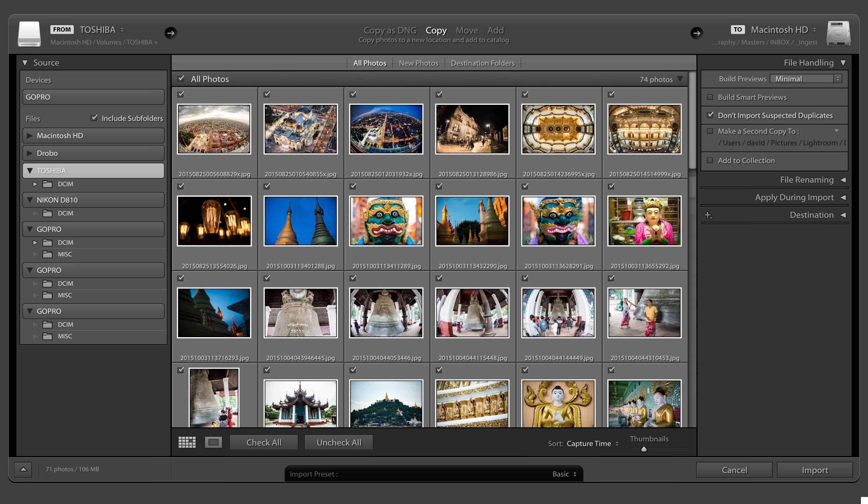This screenshot has width=868, height=504.
Task: Click second copy path Users/david/Pictures
Action: 782,143
